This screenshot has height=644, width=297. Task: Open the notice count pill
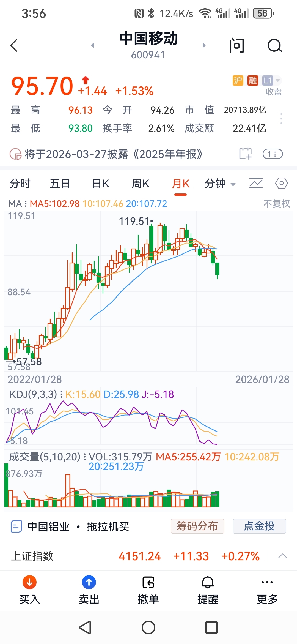[x=273, y=154]
